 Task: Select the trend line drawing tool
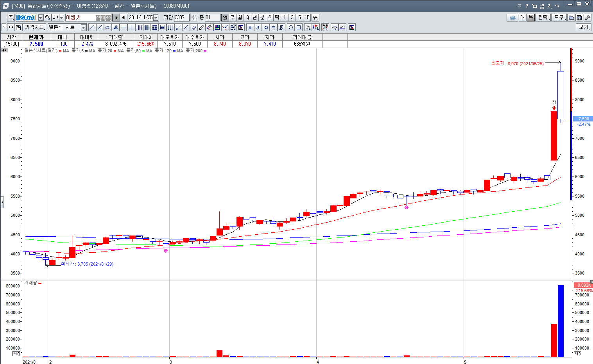click(x=92, y=27)
